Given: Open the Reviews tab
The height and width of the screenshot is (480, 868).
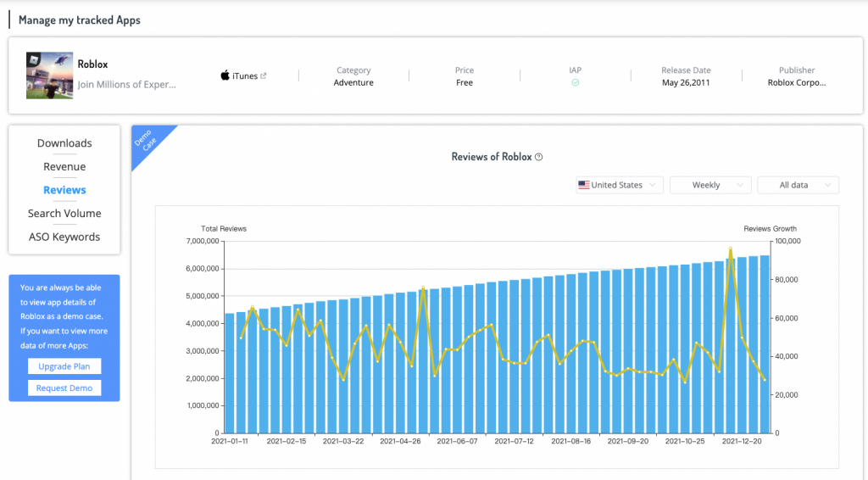Looking at the screenshot, I should pyautogui.click(x=64, y=190).
